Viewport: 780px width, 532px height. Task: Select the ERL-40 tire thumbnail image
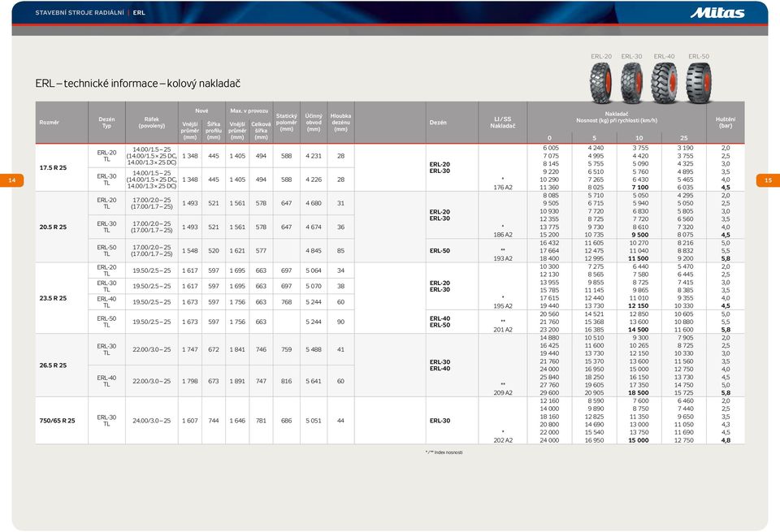click(665, 83)
